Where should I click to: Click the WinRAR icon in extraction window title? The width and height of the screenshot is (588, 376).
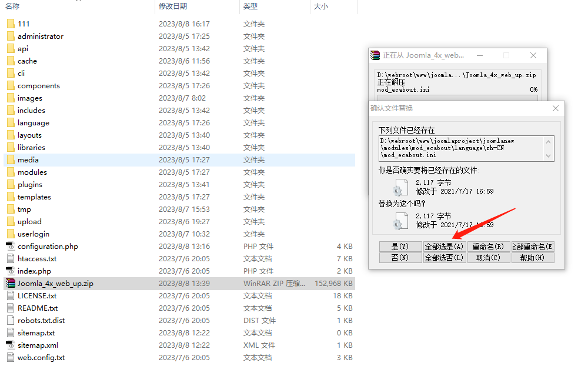pos(375,55)
